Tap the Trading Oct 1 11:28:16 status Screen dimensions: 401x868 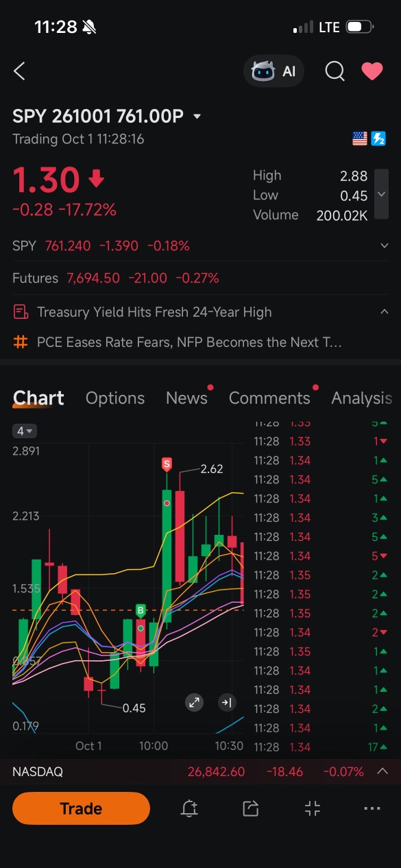pyautogui.click(x=78, y=139)
